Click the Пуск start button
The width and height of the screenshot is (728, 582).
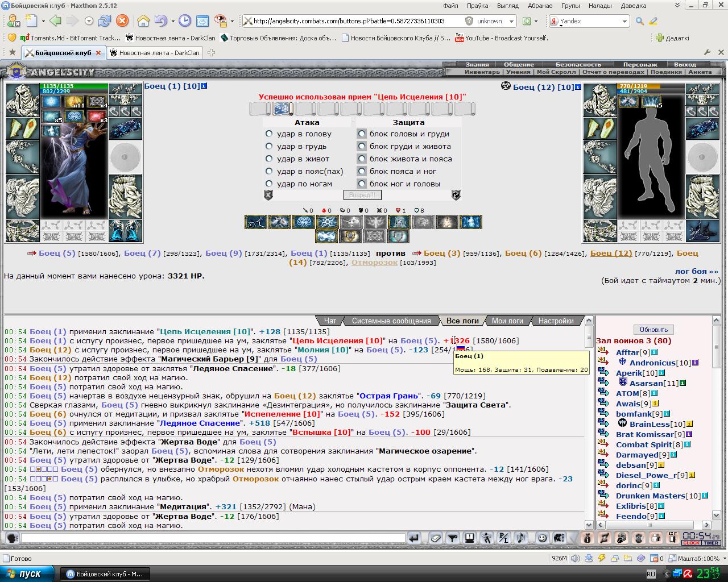click(28, 573)
